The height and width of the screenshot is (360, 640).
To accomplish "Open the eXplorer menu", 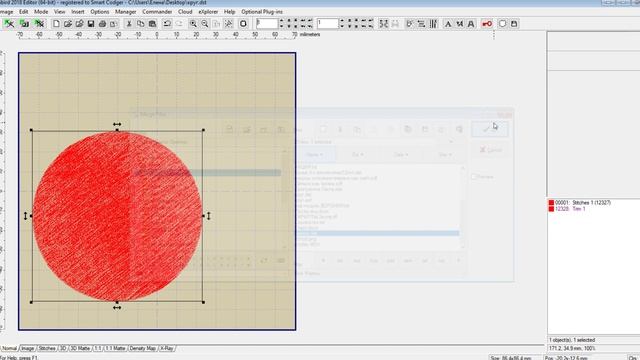I will [208, 12].
